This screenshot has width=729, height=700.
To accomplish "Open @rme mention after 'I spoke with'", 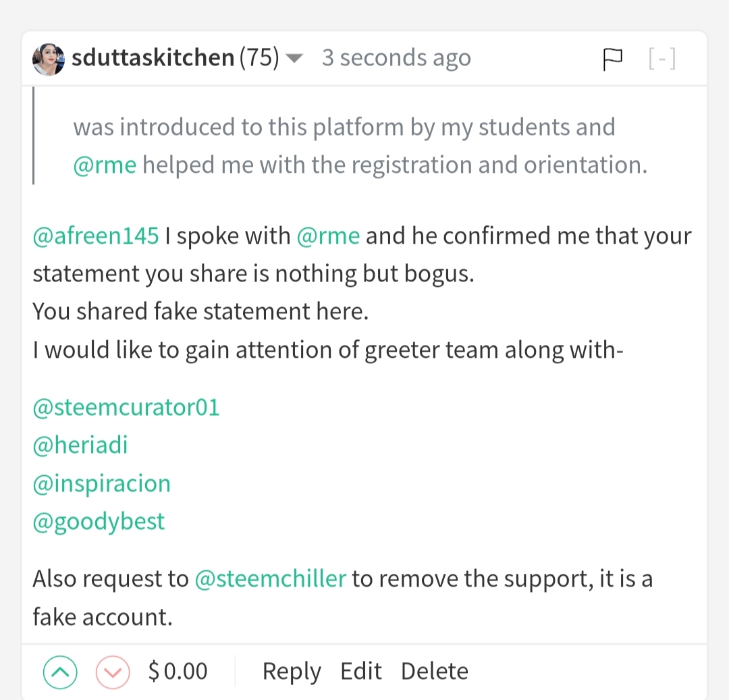I will tap(328, 236).
